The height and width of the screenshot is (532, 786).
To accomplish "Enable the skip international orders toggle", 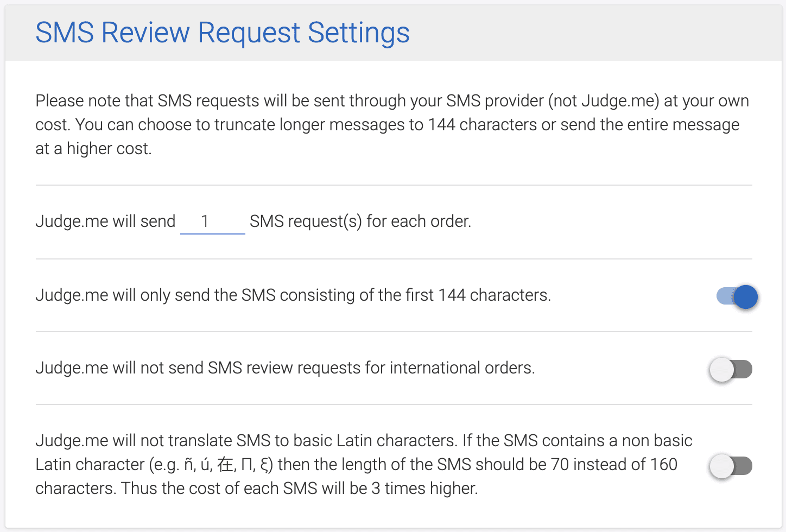I will (731, 370).
